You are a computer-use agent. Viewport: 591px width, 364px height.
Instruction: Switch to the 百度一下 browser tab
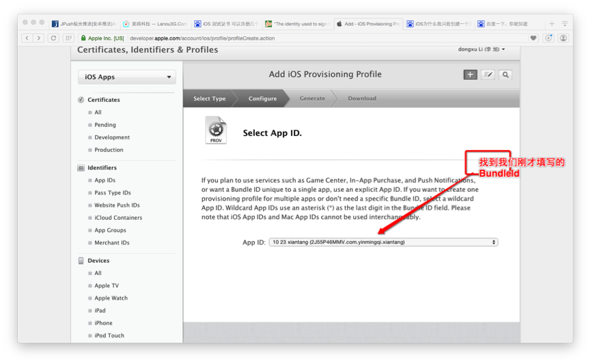click(x=507, y=24)
